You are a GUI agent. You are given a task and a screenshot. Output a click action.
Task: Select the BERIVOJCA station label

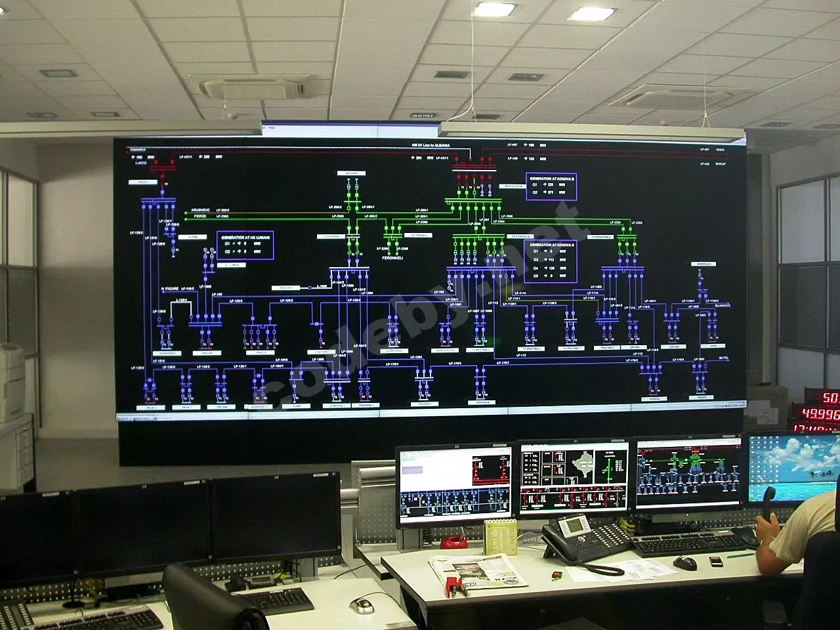[x=702, y=264]
